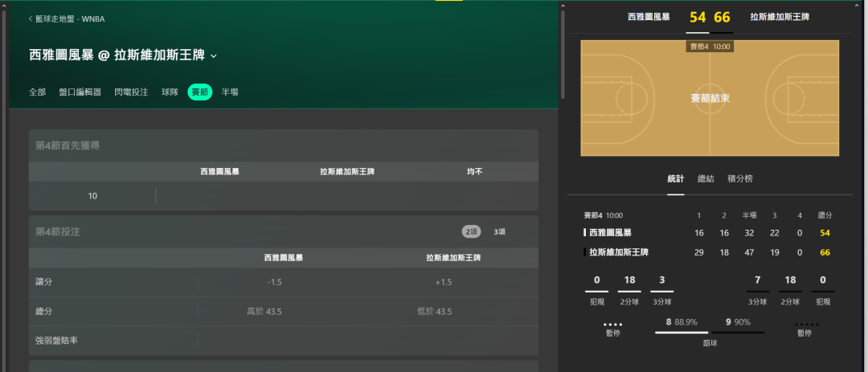Select the highlighted 賽節 tab

point(200,92)
